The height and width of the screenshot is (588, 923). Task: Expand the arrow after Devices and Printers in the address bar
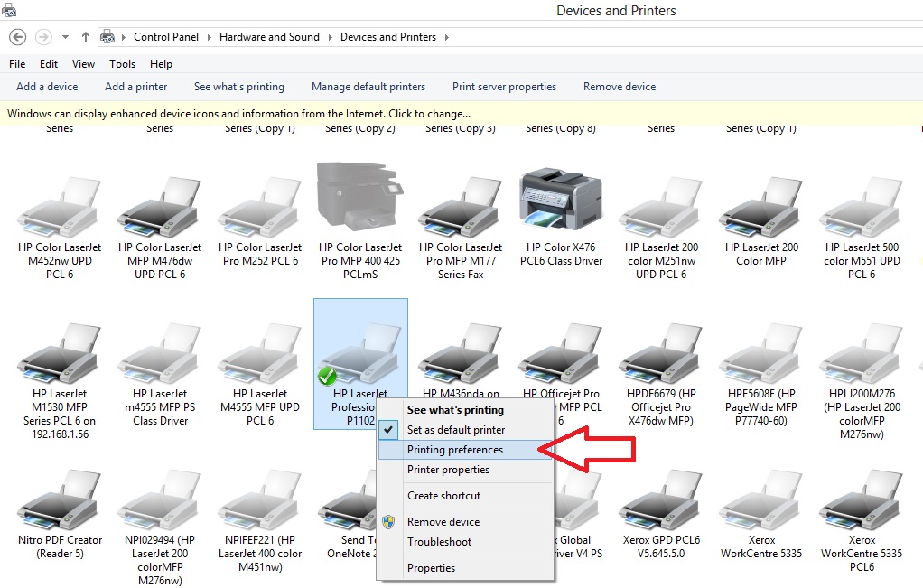coord(447,37)
